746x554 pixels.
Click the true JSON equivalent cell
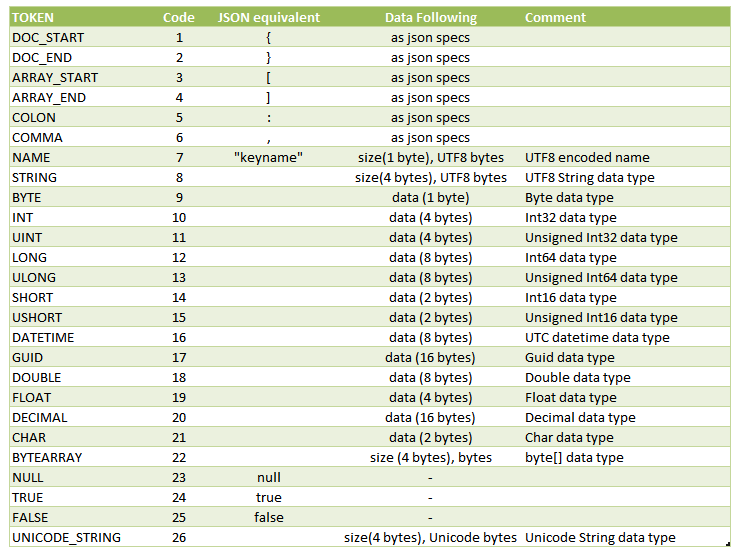pyautogui.click(x=269, y=497)
